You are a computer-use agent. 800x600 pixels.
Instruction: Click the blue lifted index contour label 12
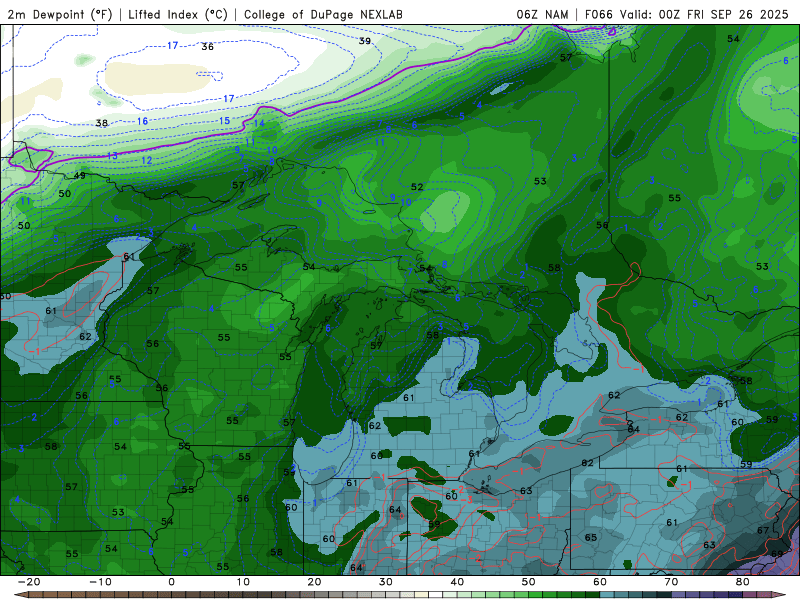(146, 160)
